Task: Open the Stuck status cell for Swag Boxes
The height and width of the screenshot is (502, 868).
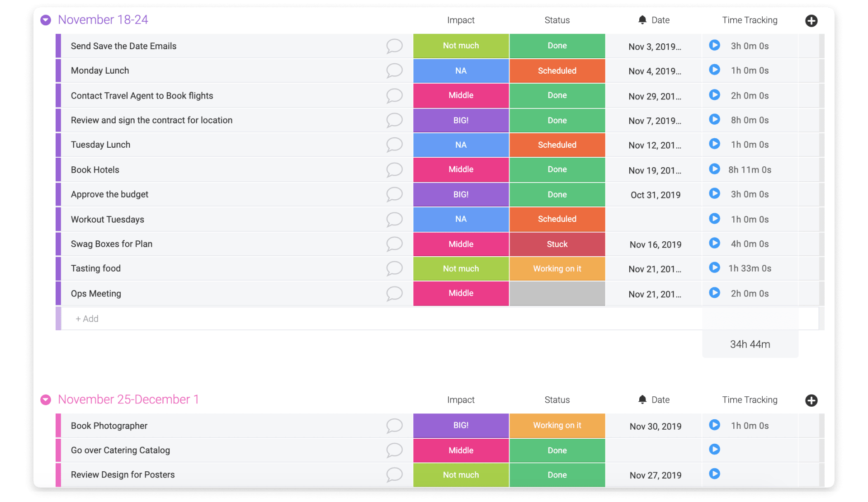Action: 557,244
